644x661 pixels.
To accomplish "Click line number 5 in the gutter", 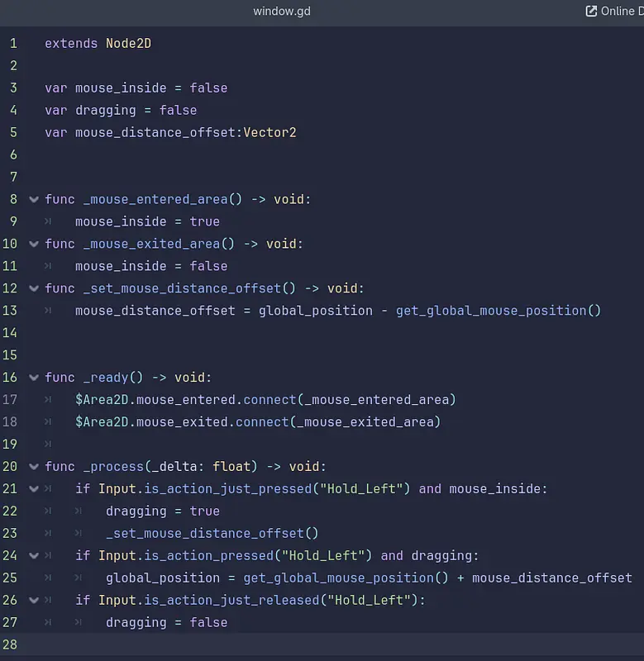I will tap(13, 132).
